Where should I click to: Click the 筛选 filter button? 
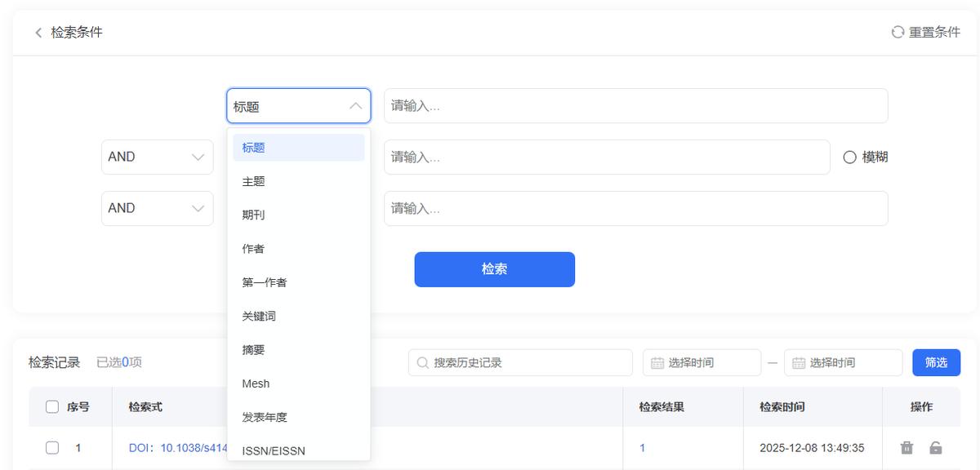tap(936, 362)
